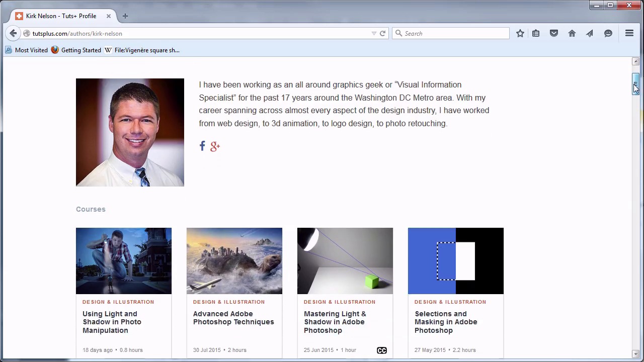The image size is (644, 362).
Task: Save page to Pocket icon
Action: pos(554,33)
